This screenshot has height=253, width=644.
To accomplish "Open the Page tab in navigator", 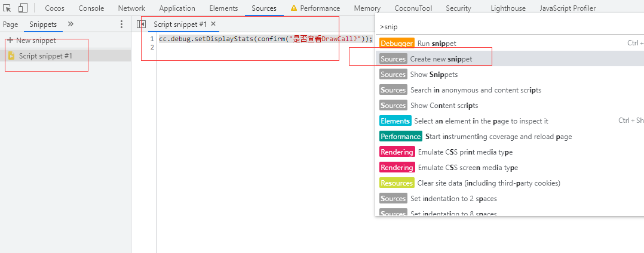I will (x=10, y=24).
